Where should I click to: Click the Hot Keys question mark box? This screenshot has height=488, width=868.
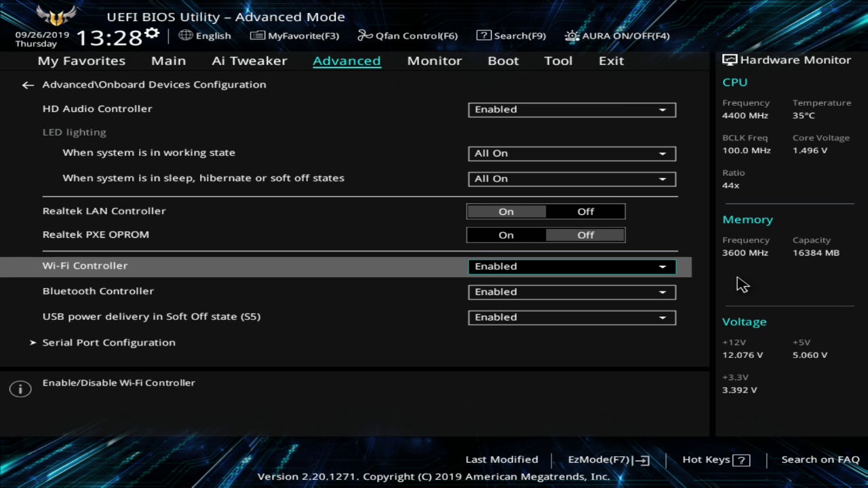pyautogui.click(x=742, y=460)
